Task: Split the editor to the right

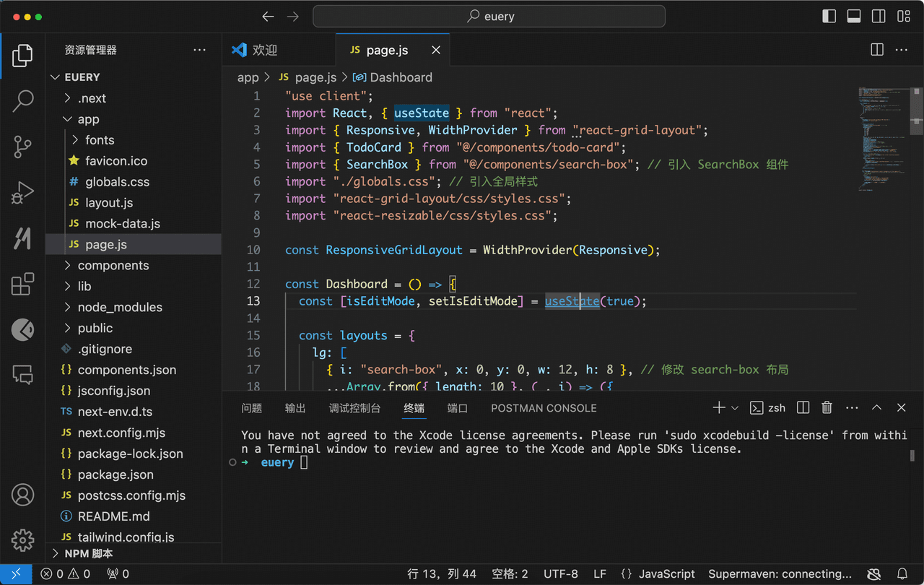Action: [x=877, y=50]
